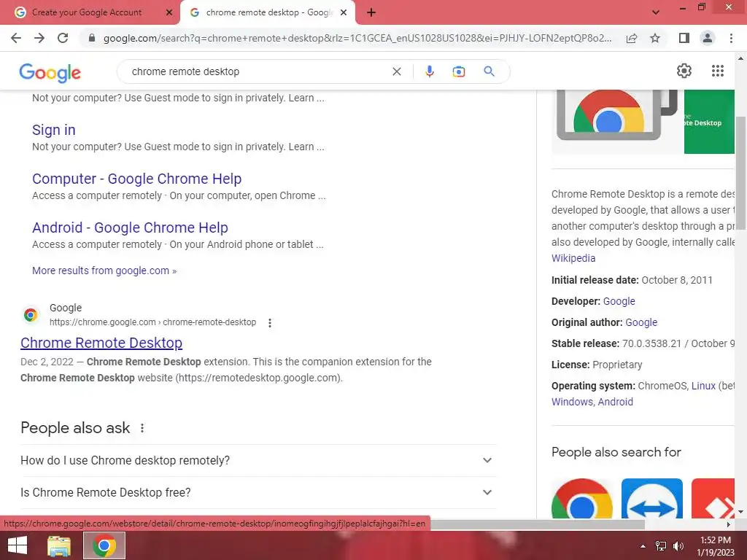
Task: Go back to the previous page
Action: click(16, 38)
